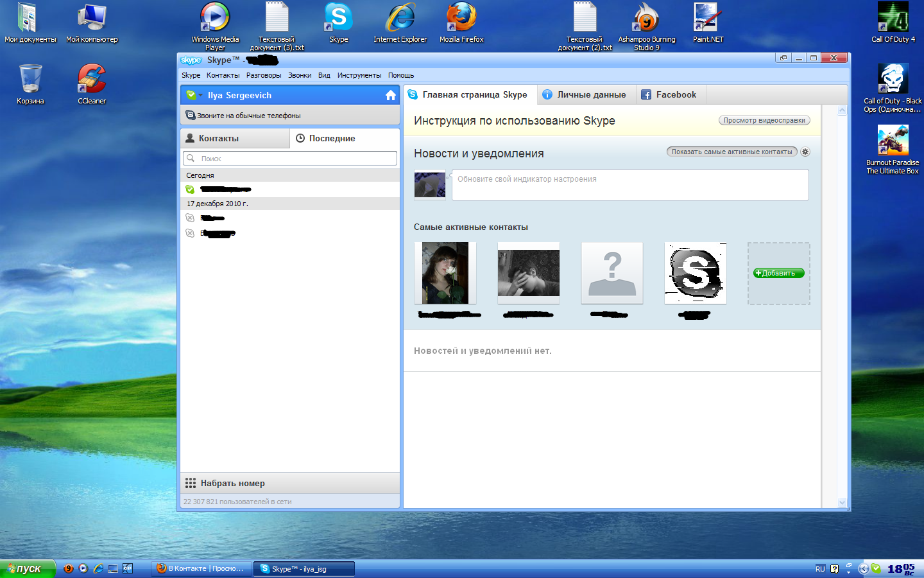The image size is (924, 578).
Task: Click Ashampoo icon in quick launch
Action: (x=69, y=568)
